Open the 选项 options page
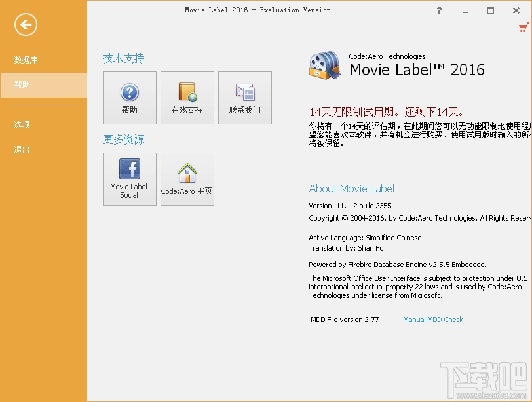 [x=26, y=124]
